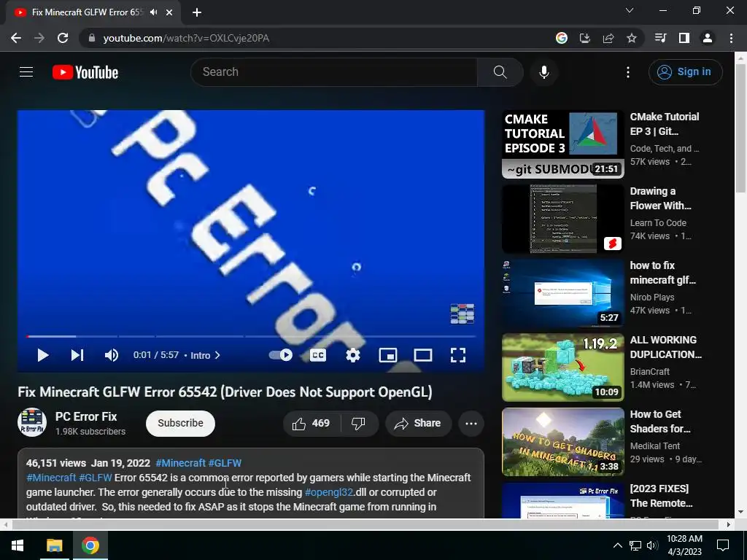Screen dimensions: 747x560
Task: Expand the Intro chapter chevron
Action: (x=217, y=355)
